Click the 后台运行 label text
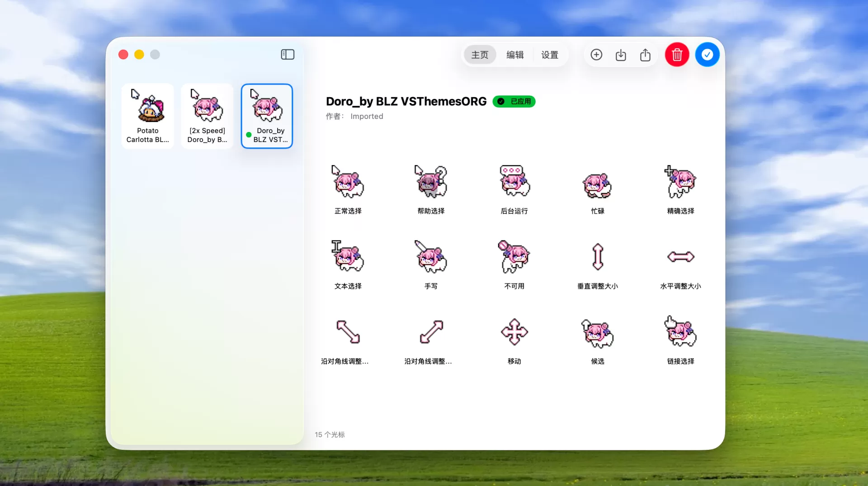Screen dimensions: 868x486 [x=514, y=211]
